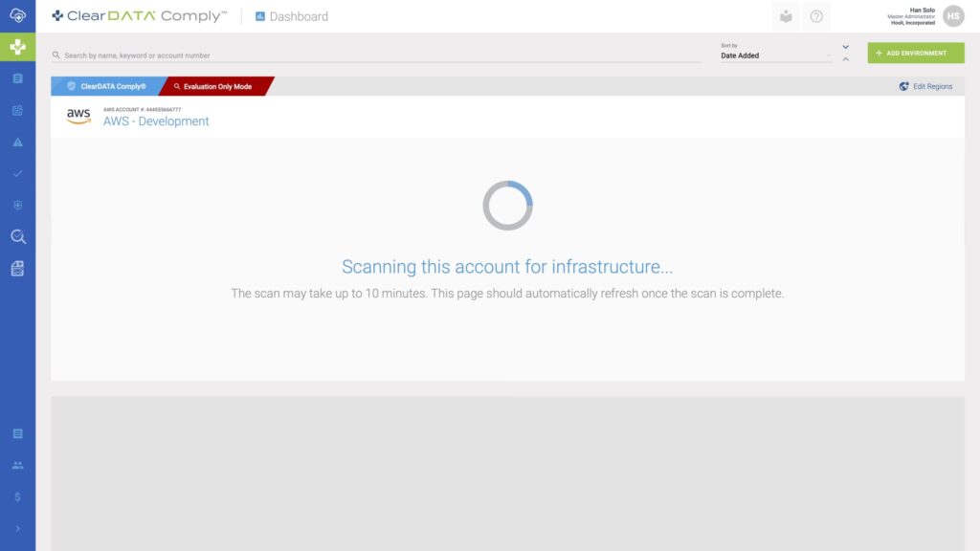Select the green Comply cross sidebar icon

pos(17,47)
